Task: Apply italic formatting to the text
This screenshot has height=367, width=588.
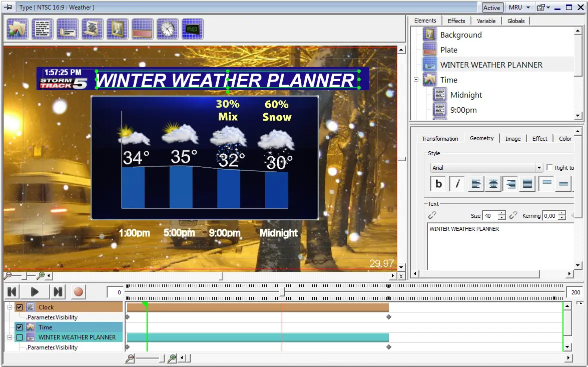Action: [457, 184]
